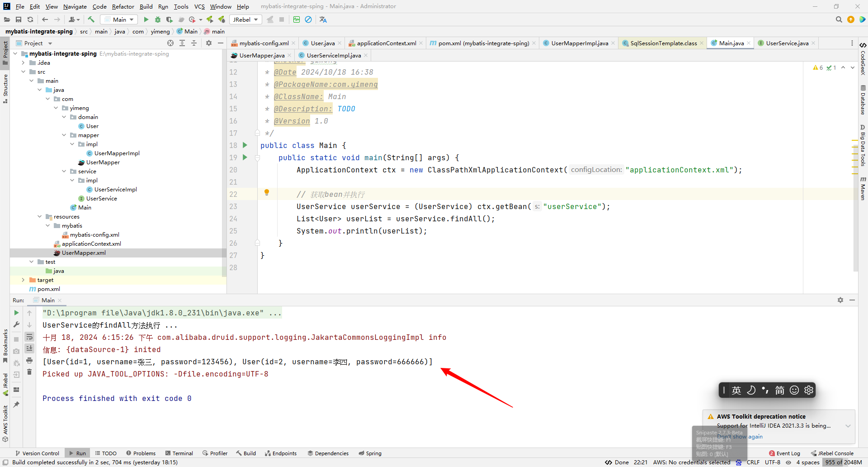Click the IDE update orange arrow icon
This screenshot has width=868, height=467.
pyautogui.click(x=851, y=19)
